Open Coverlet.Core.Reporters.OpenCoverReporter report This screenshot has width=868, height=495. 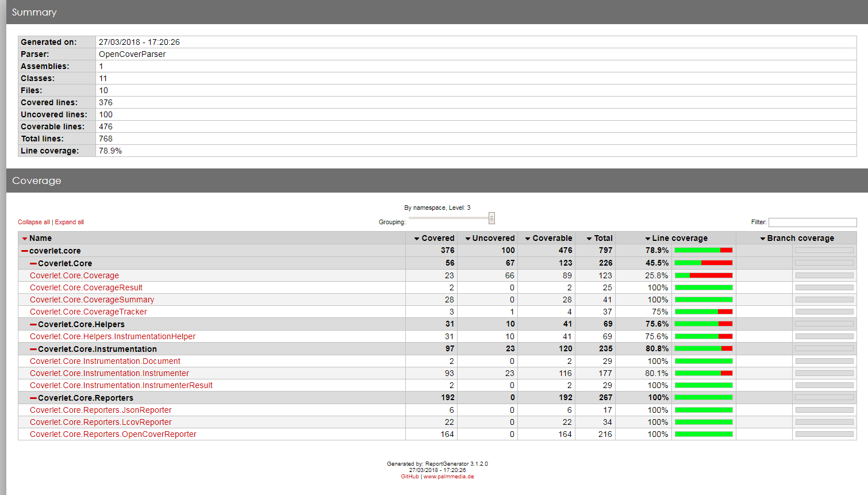pos(113,434)
